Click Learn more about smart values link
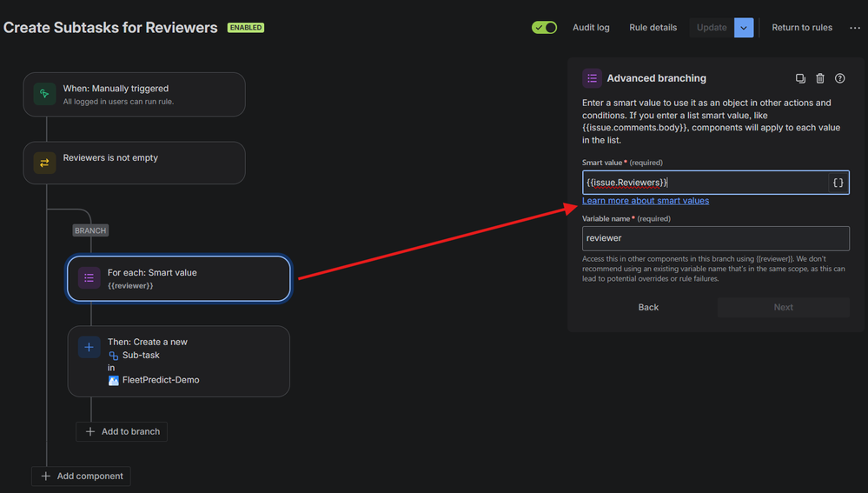Image resolution: width=868 pixels, height=493 pixels. tap(646, 201)
